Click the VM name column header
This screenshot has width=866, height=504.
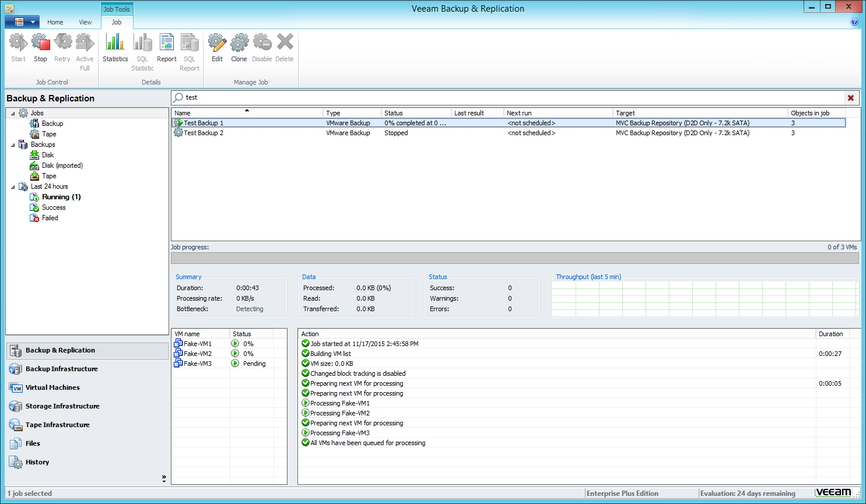(x=201, y=334)
